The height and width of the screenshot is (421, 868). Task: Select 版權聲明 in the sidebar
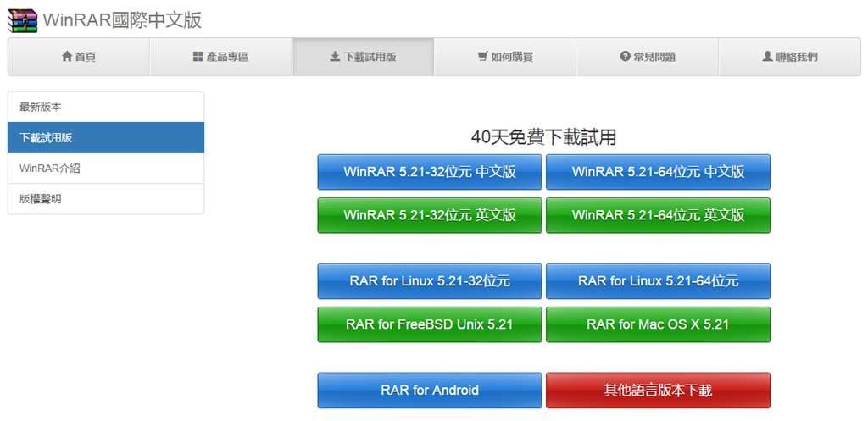click(x=106, y=199)
